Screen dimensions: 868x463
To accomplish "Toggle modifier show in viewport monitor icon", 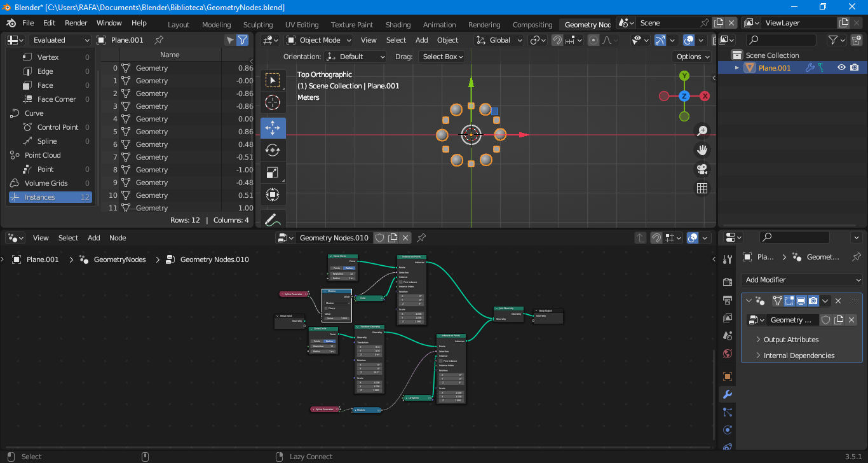I will (801, 301).
